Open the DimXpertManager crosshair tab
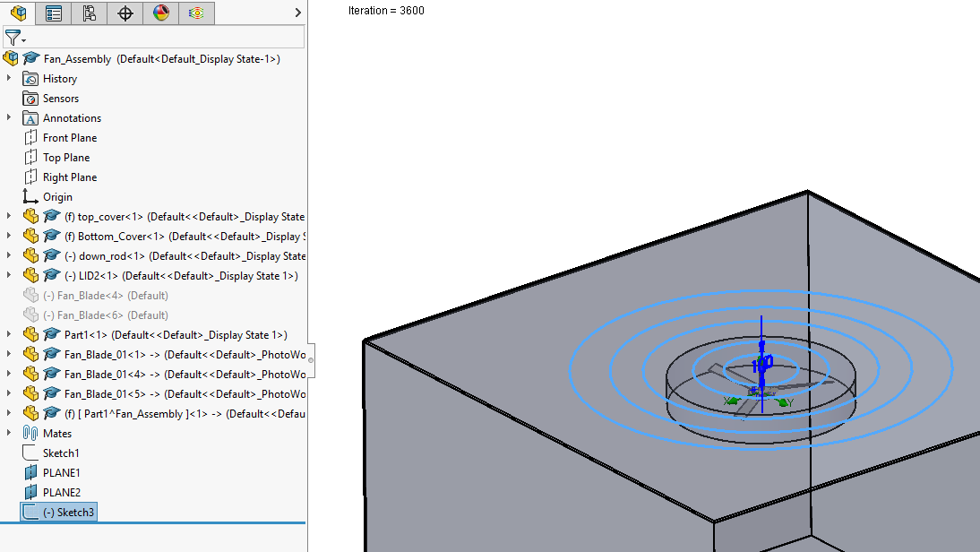 (125, 13)
